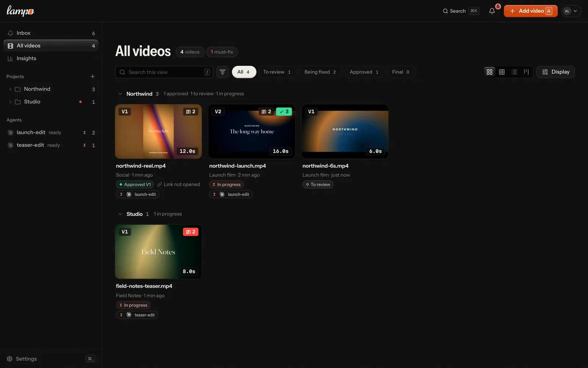This screenshot has width=588, height=368.
Task: Select the All filter tab
Action: [x=244, y=72]
